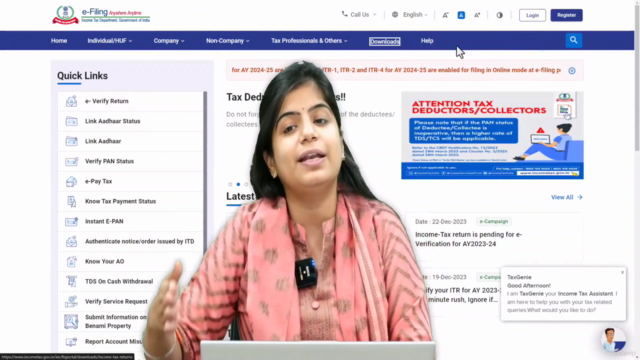
Task: Click the e-Campaign tag dated 22-Dec-2023
Action: point(494,222)
